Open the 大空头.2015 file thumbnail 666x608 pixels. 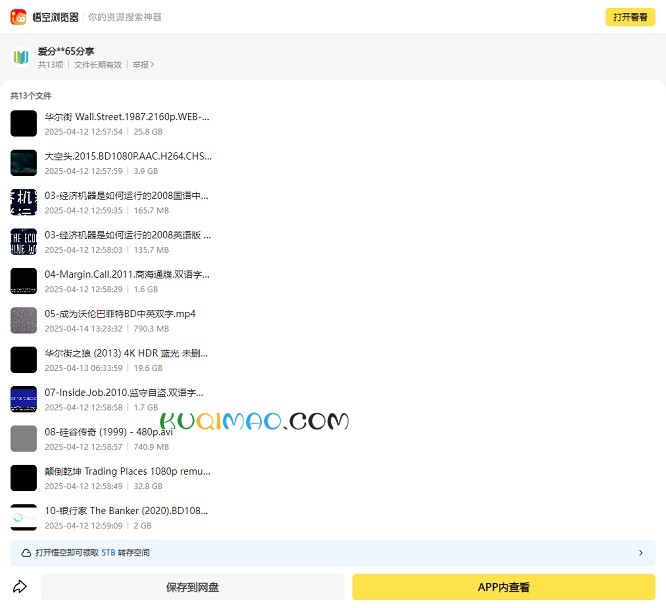coord(24,163)
